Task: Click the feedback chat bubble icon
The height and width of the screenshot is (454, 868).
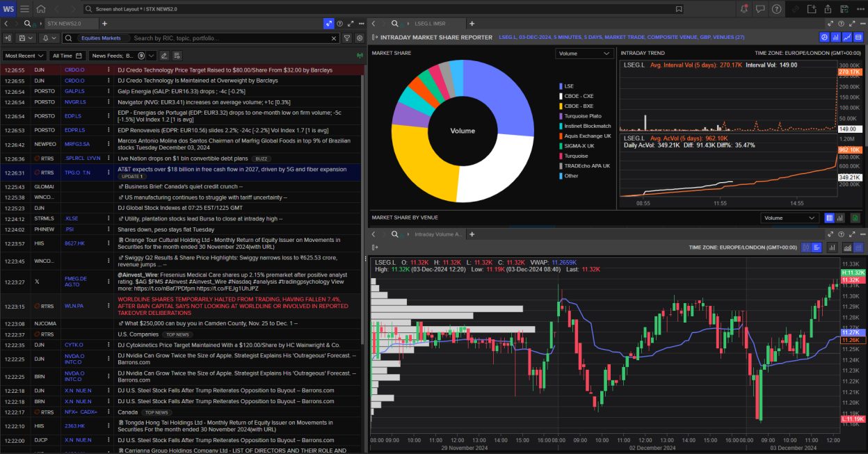Action: click(759, 8)
